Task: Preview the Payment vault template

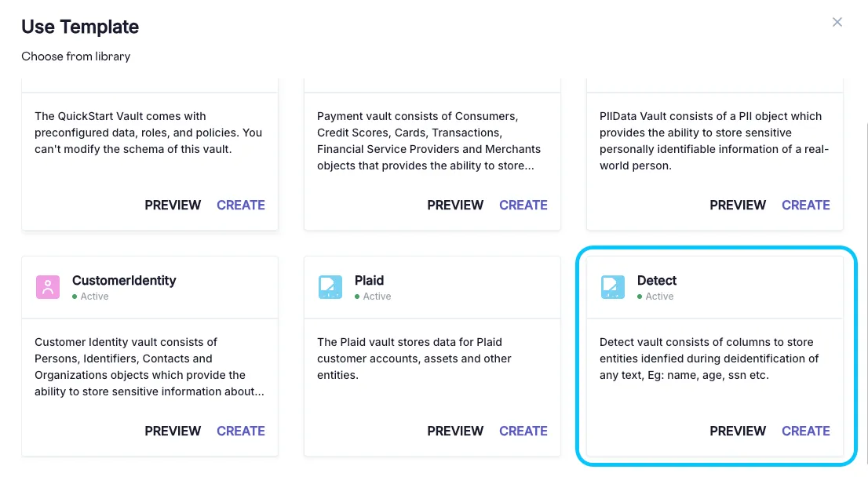Action: [x=455, y=205]
